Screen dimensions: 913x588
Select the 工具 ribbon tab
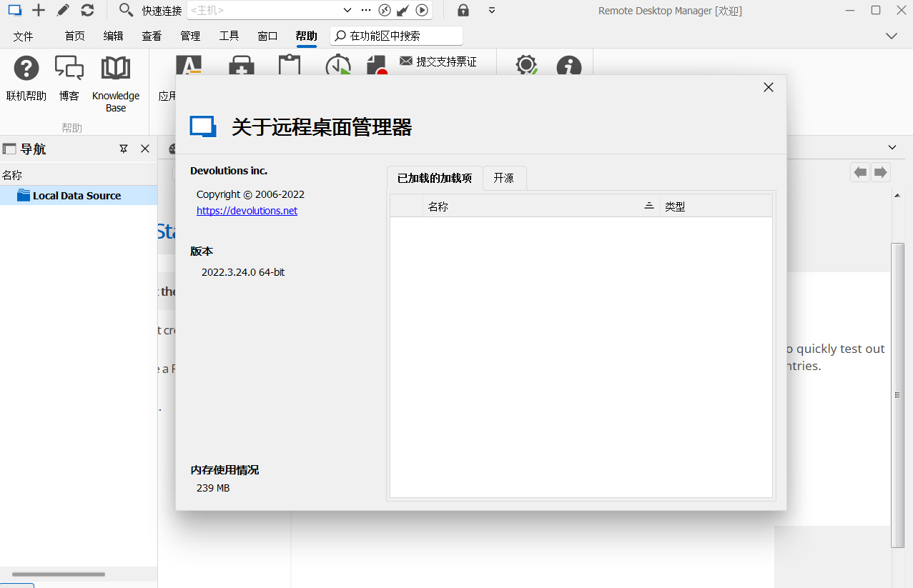point(229,36)
